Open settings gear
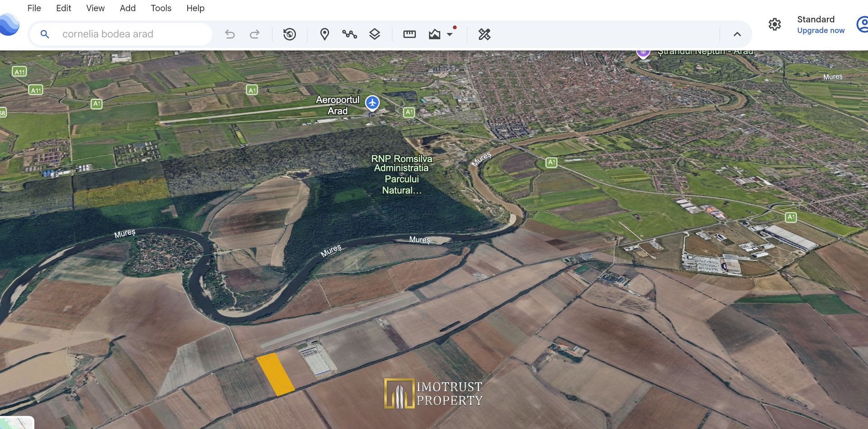The width and height of the screenshot is (868, 429). click(x=775, y=24)
